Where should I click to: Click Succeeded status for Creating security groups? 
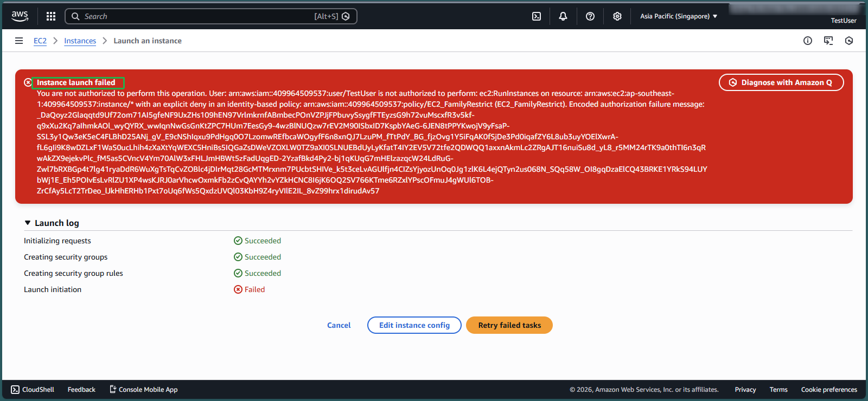click(x=257, y=257)
